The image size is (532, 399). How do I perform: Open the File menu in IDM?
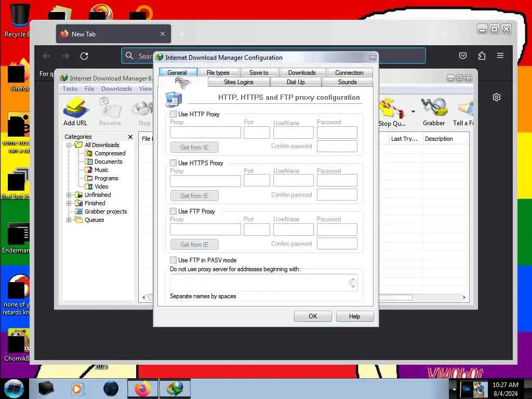pyautogui.click(x=89, y=89)
